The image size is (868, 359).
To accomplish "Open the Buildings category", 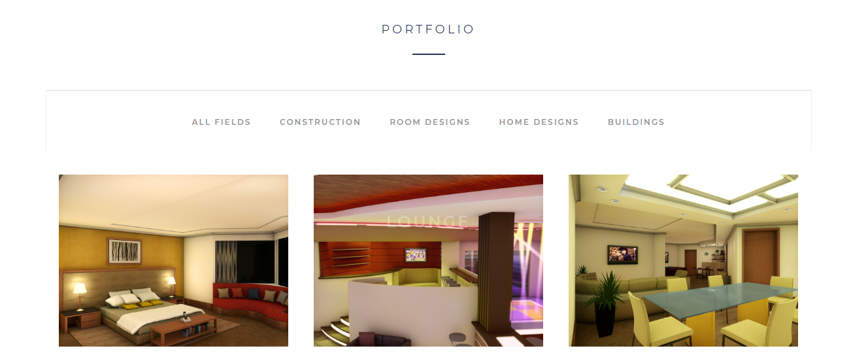I will 636,122.
